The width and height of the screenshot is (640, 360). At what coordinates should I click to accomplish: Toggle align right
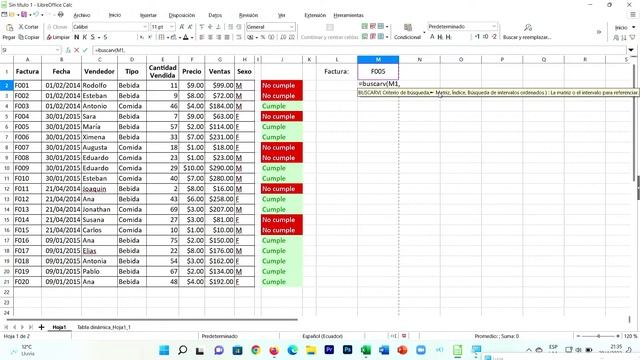219,37
